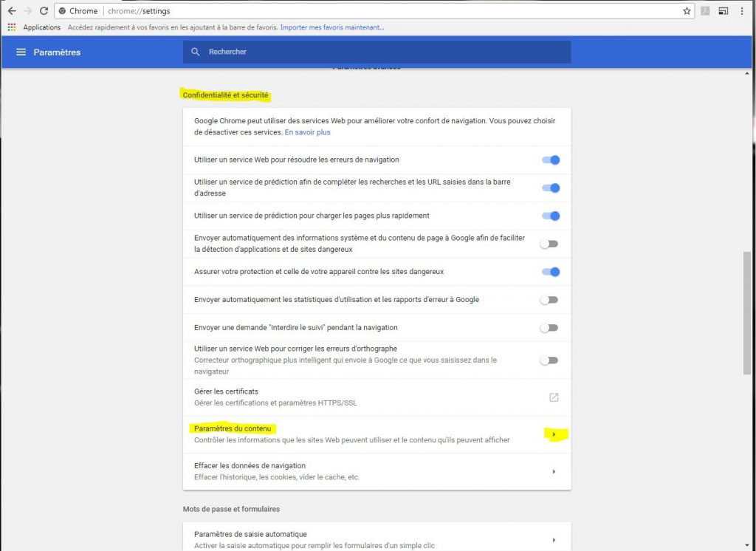The image size is (756, 551).
Task: Reload the settings page
Action: coord(44,11)
